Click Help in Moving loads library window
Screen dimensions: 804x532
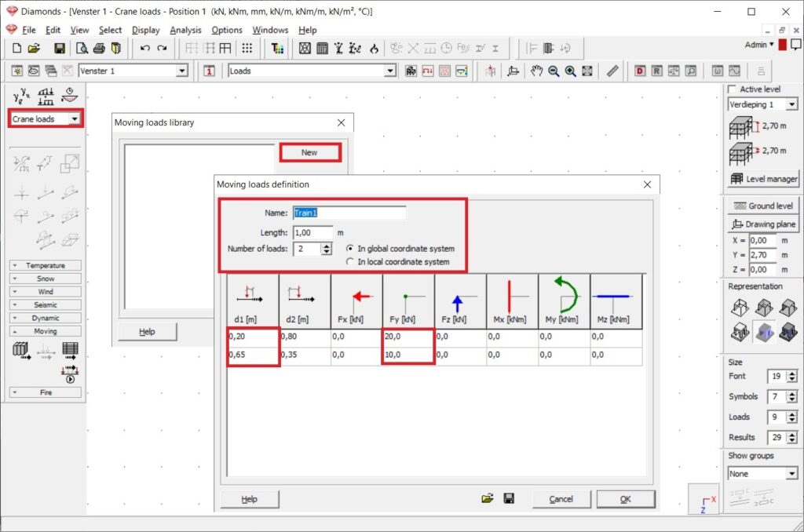pos(147,332)
